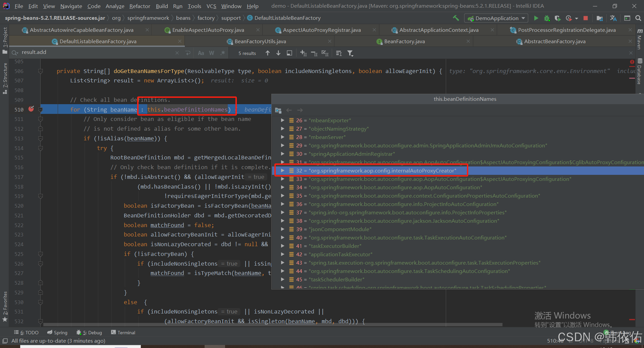Stop the running process
This screenshot has height=348, width=644.
point(586,18)
